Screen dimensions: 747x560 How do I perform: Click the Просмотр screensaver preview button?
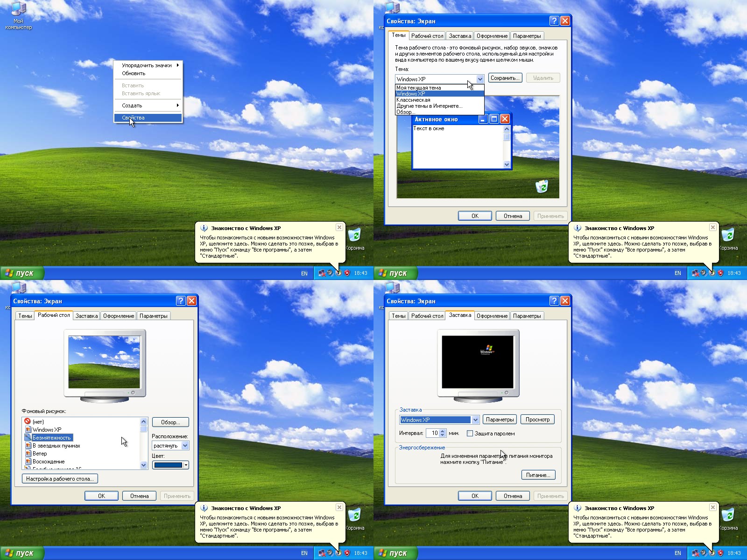(x=537, y=420)
